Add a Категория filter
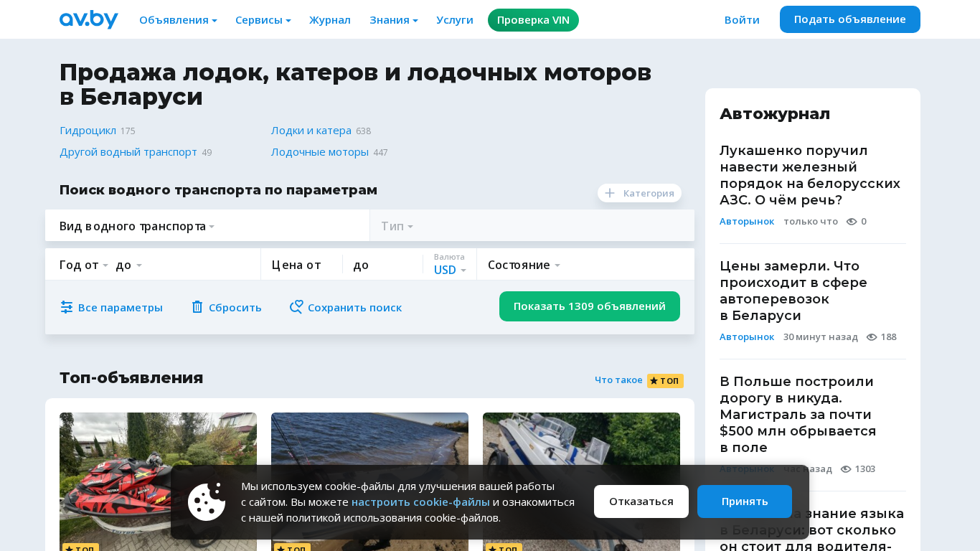980x551 pixels. coord(639,193)
